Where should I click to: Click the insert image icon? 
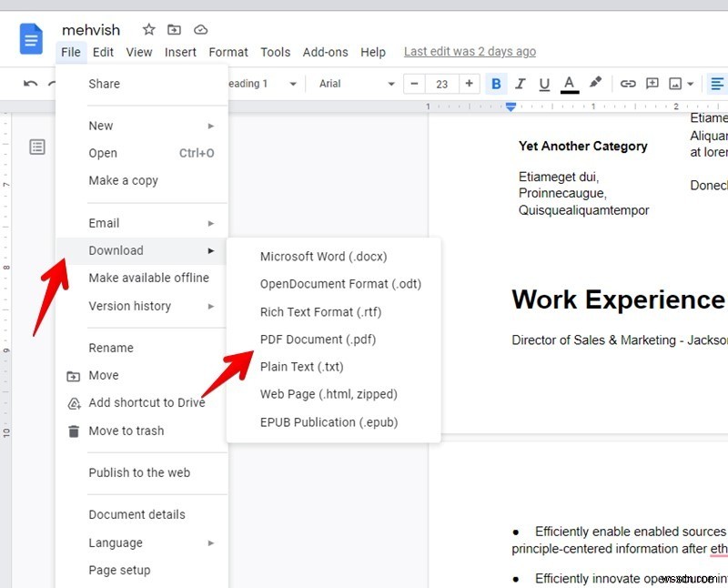point(675,84)
